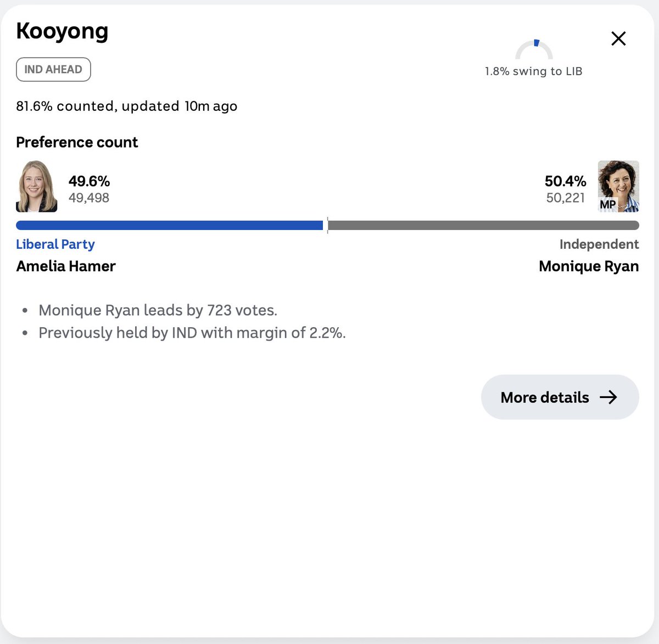Viewport: 659px width, 644px height.
Task: Click the 49.6% Liberal percentage
Action: tap(89, 181)
